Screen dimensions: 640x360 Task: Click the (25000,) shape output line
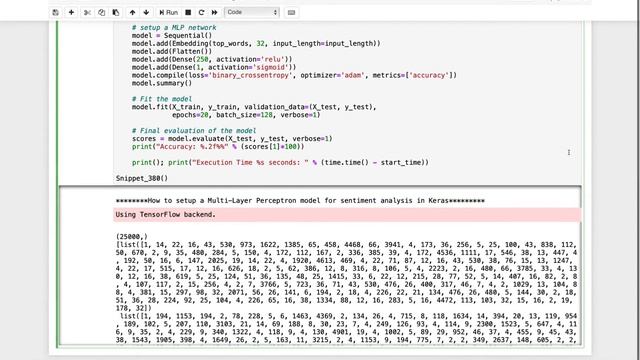click(131, 237)
